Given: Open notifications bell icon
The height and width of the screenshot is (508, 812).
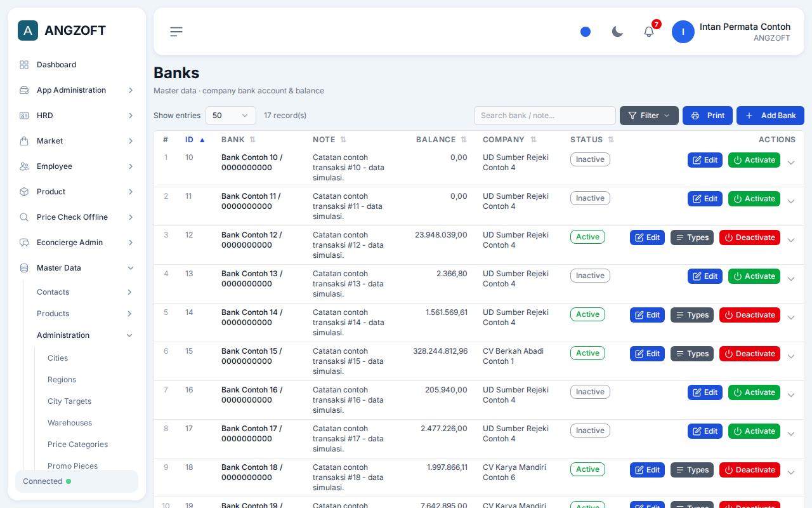Looking at the screenshot, I should tap(649, 32).
